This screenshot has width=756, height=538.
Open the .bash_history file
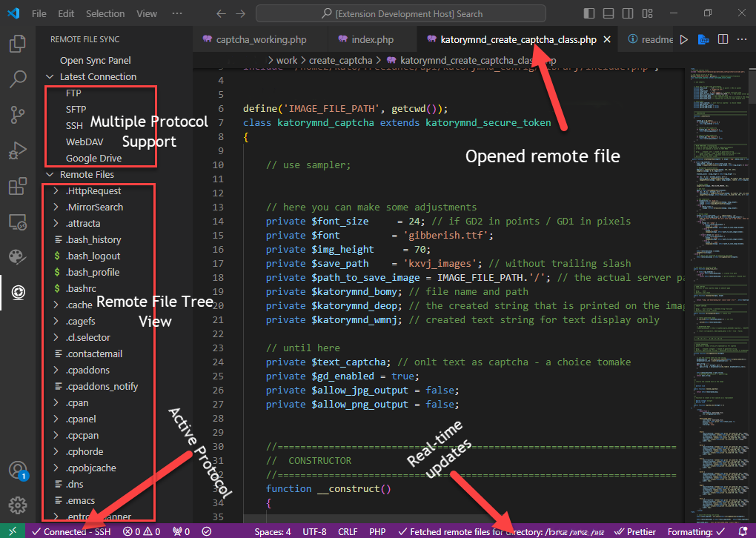click(x=93, y=239)
